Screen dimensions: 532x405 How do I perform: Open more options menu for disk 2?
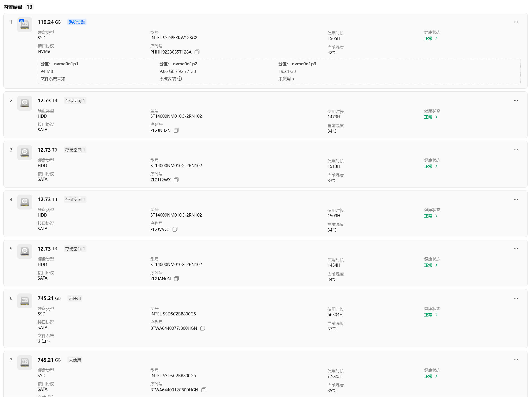tap(516, 100)
